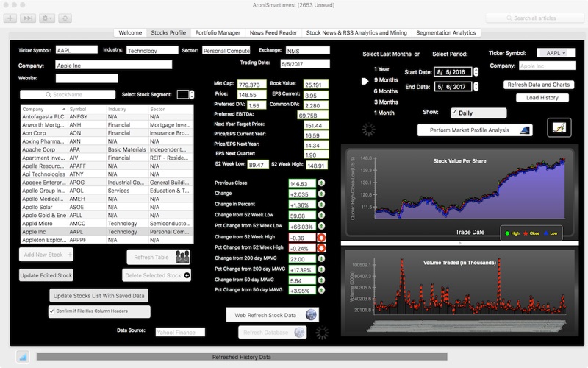
Task: Click the Change in Percent up arrow icon
Action: pos(321,205)
